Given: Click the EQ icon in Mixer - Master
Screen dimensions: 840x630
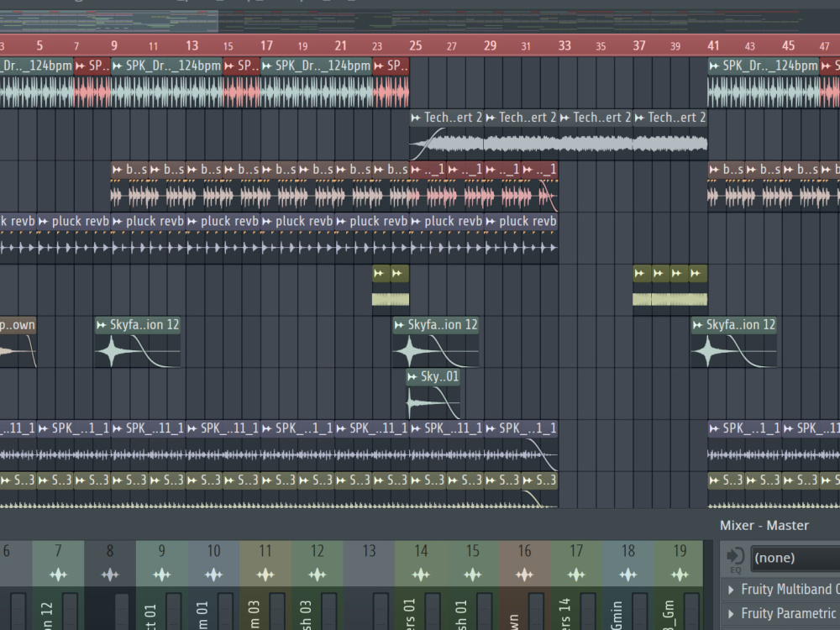Looking at the screenshot, I should click(736, 559).
